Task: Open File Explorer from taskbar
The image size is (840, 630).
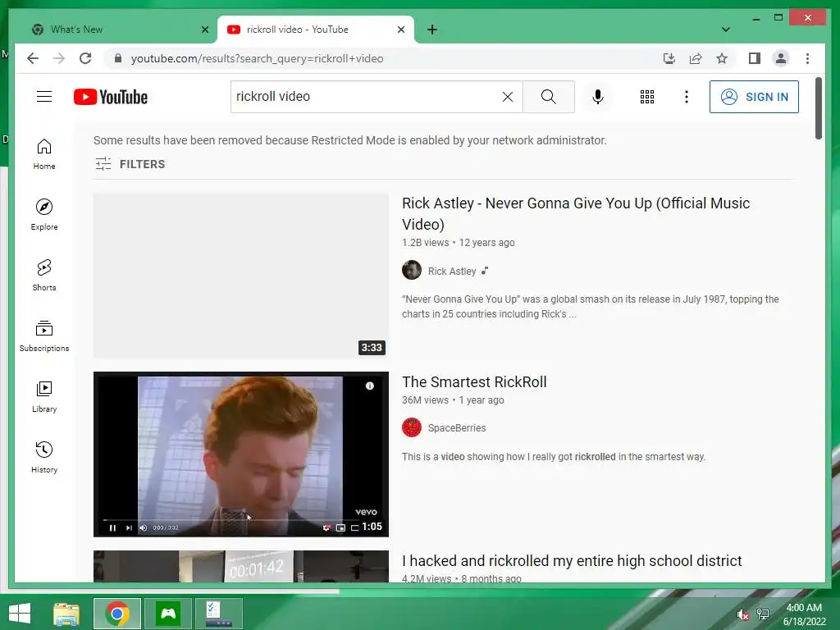Action: click(66, 614)
